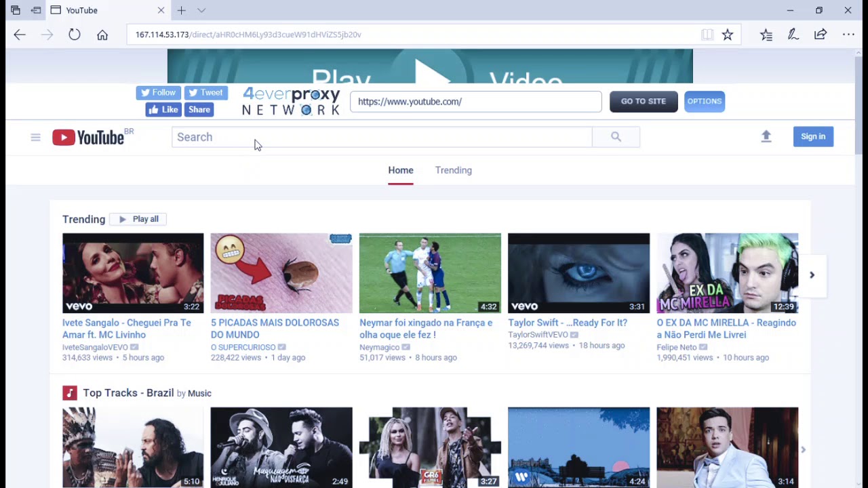Visit Neymagico channel
Image resolution: width=868 pixels, height=488 pixels.
[x=379, y=347]
